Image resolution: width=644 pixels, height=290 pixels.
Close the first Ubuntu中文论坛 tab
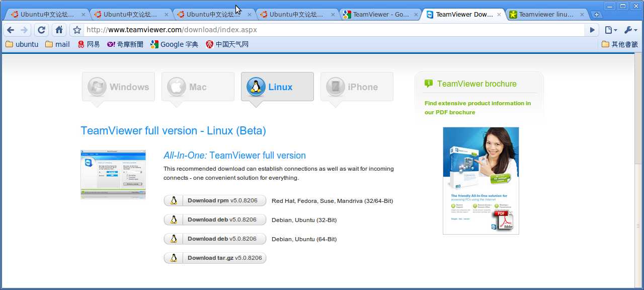[84, 15]
